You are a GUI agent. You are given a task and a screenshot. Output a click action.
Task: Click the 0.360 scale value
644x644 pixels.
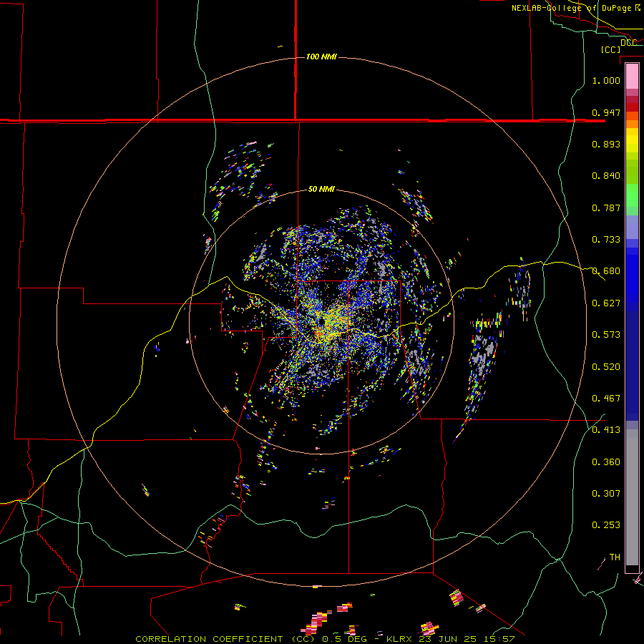(x=606, y=462)
